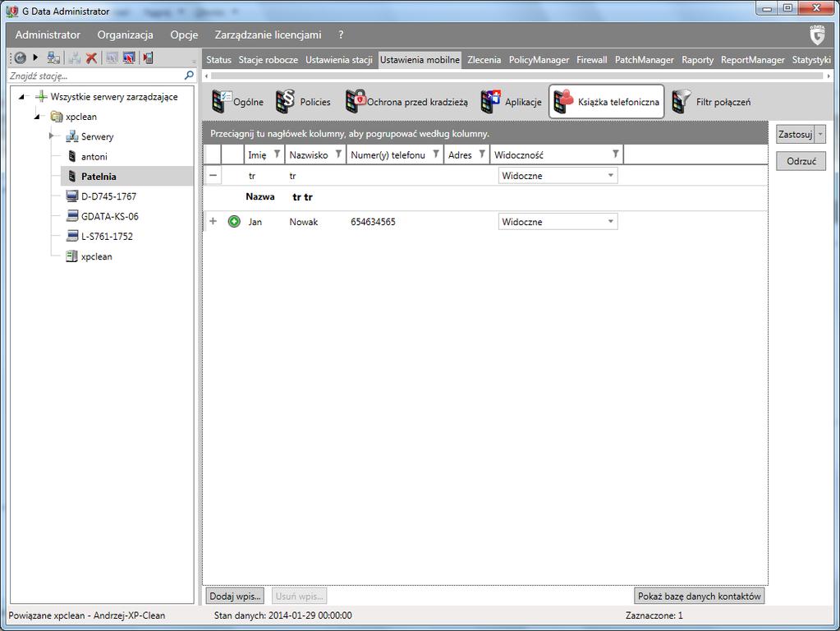Screen dimensions: 840x631
Task: Select the GDATA-KS-06 station
Action: click(109, 217)
